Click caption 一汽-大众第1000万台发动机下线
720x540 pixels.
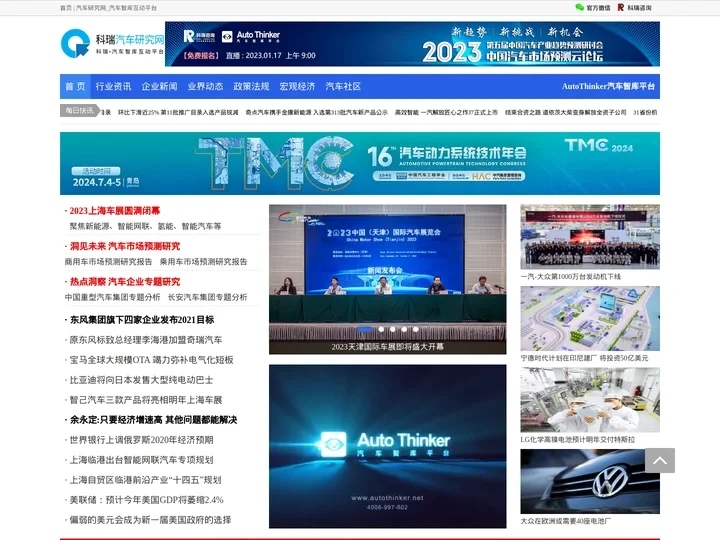coord(571,276)
